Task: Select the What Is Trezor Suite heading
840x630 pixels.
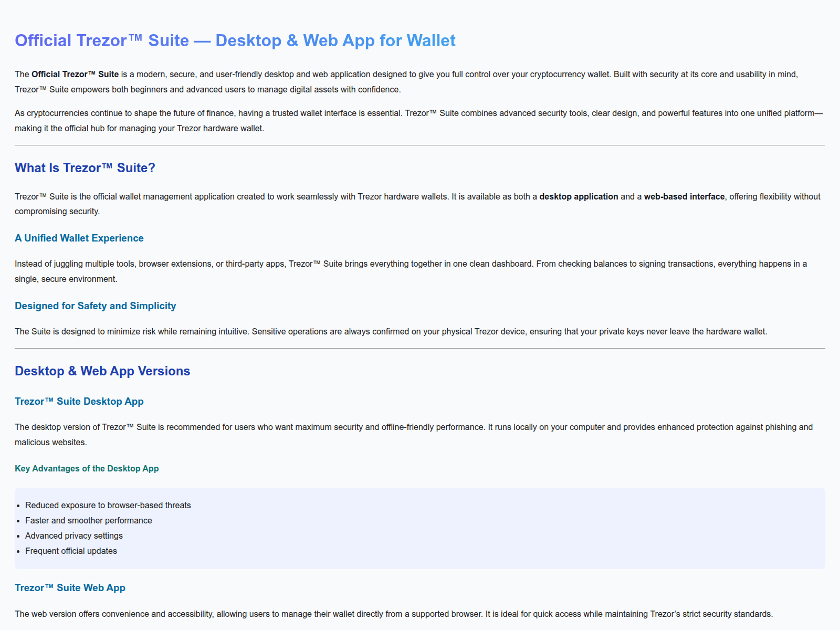Action: click(85, 167)
